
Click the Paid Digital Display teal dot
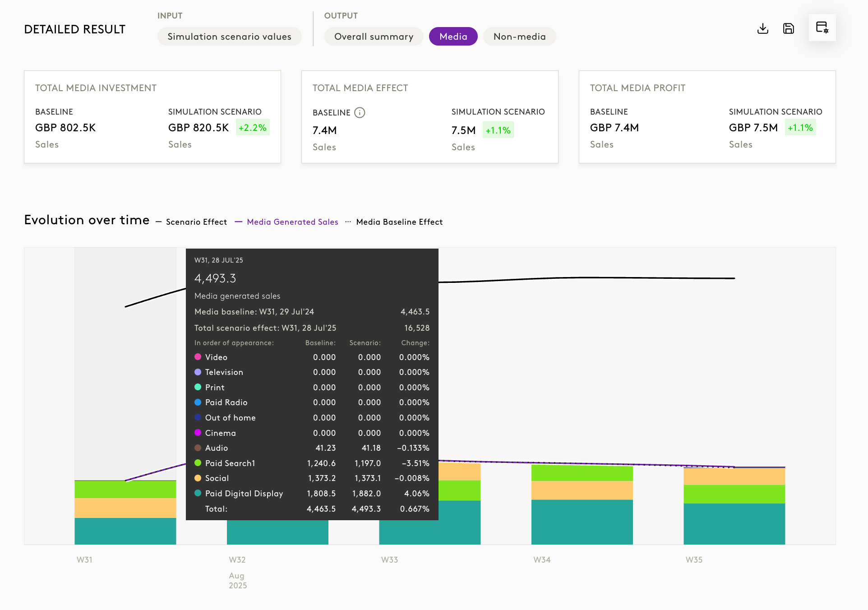(198, 493)
